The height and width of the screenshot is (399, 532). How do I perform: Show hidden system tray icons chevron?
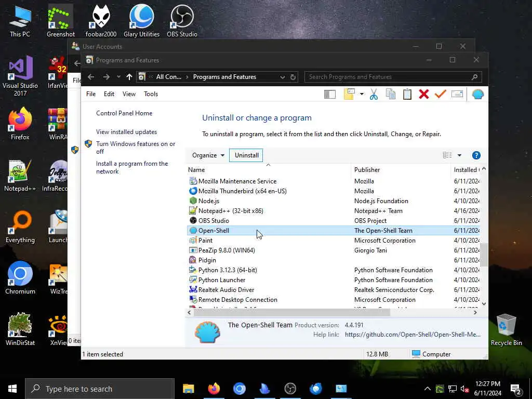427,389
